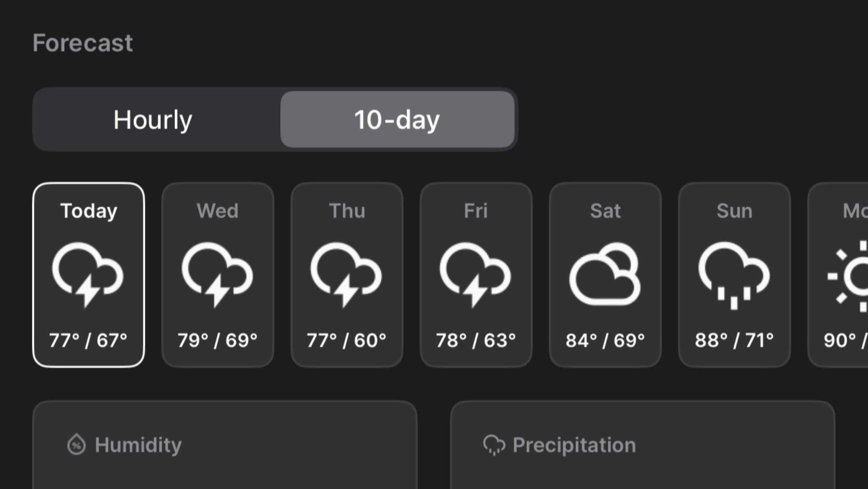This screenshot has width=868, height=489.
Task: Click Sunday's rain shower icon
Action: coord(735,275)
